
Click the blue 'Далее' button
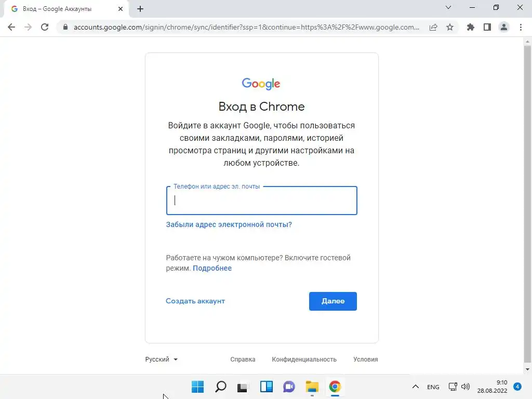[x=333, y=301]
